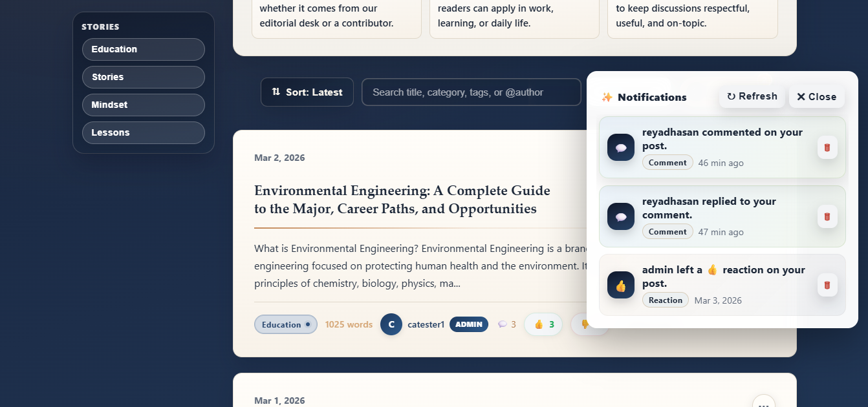The width and height of the screenshot is (868, 407).
Task: Click the thumbs-up icon in the reaction notification
Action: 621,285
